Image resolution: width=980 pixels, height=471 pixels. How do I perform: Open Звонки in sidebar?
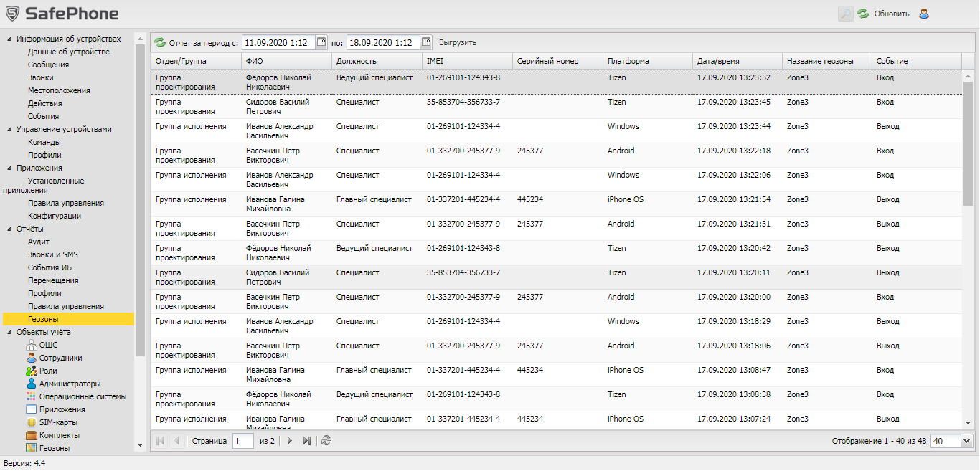point(41,77)
